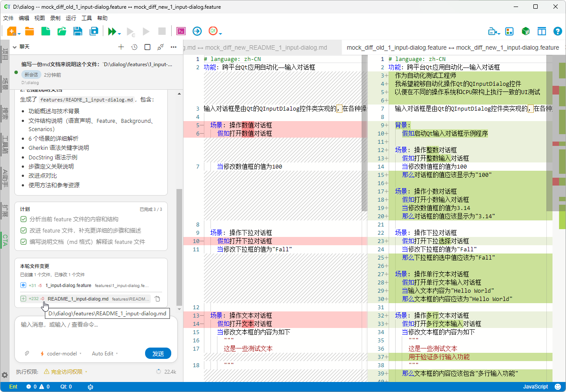The height and width of the screenshot is (392, 566).
Task: Open the coder-model selection dropdown
Action: (x=61, y=354)
